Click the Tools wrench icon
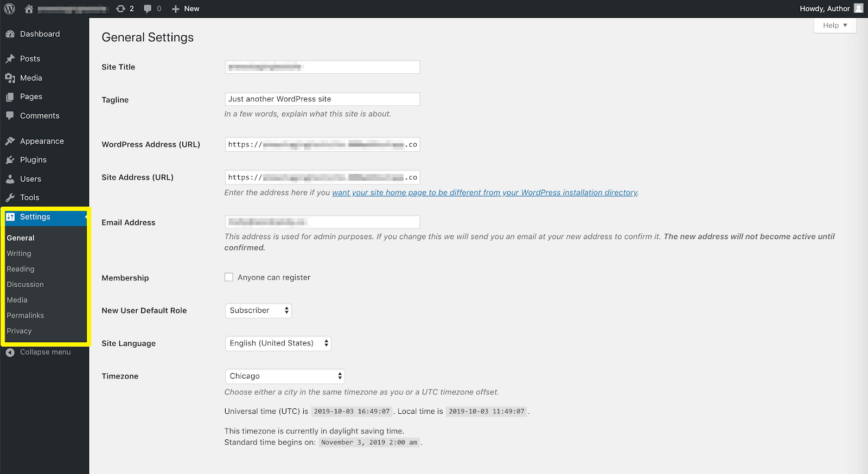This screenshot has height=474, width=868. tap(10, 197)
